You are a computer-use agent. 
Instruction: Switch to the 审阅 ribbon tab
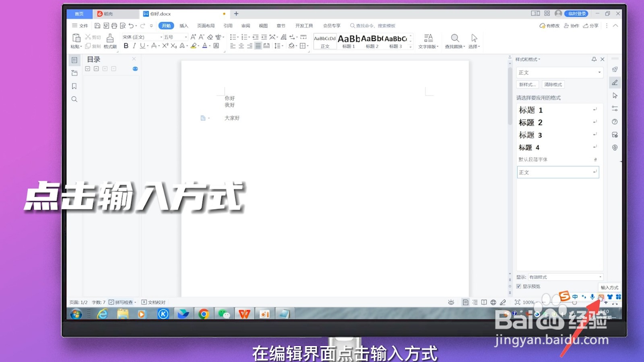[x=246, y=26]
